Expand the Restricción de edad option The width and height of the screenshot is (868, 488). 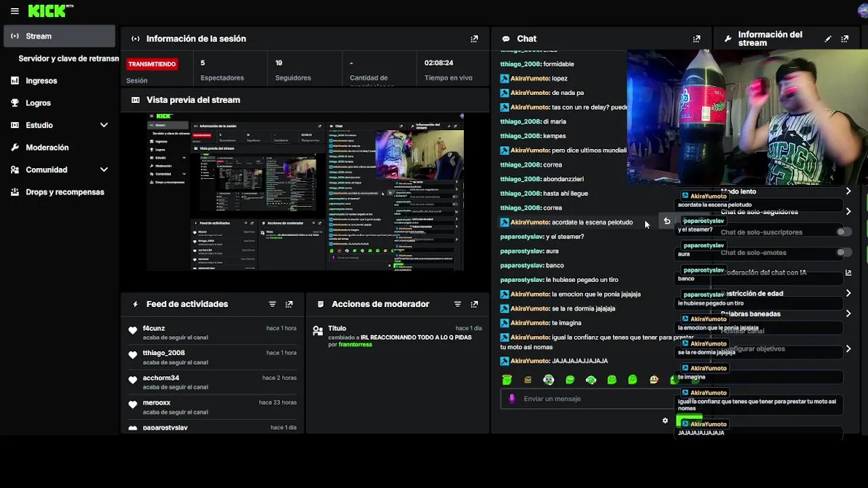848,293
